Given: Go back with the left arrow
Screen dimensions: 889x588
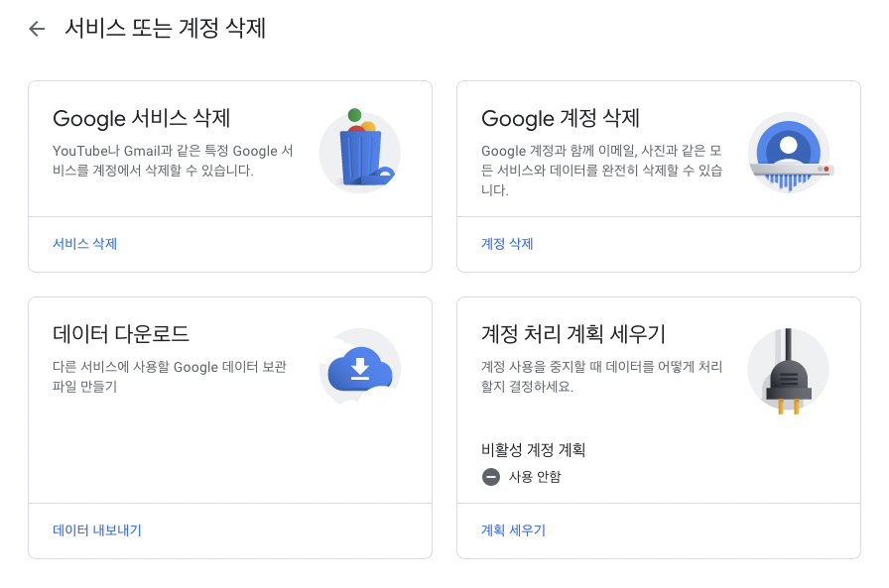Looking at the screenshot, I should 37,29.
